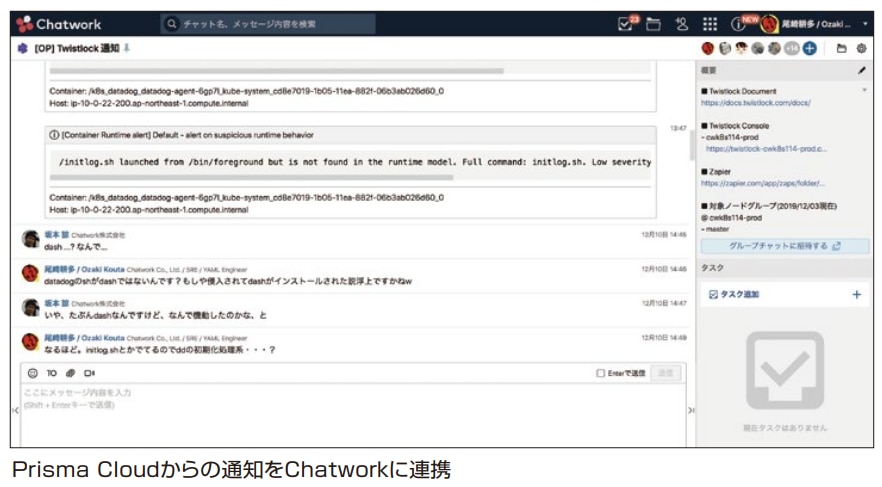
Task: Click the message input text area
Action: (353, 415)
